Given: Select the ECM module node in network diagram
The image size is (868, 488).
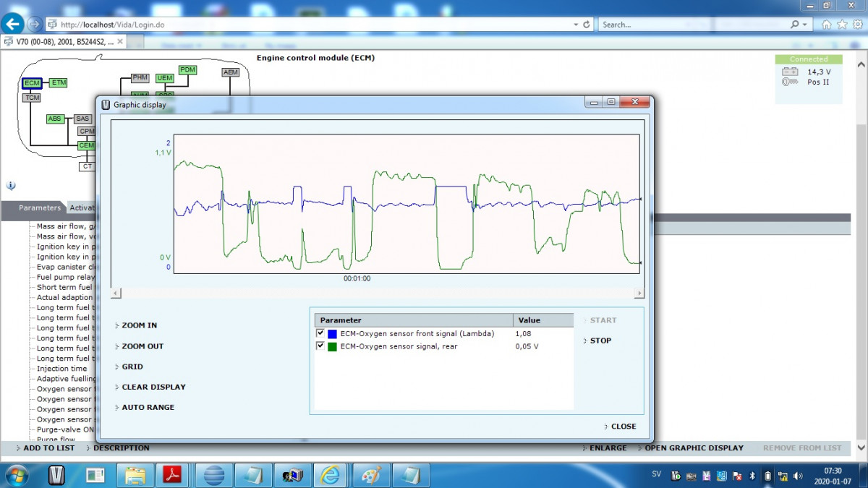Looking at the screenshot, I should [x=32, y=83].
